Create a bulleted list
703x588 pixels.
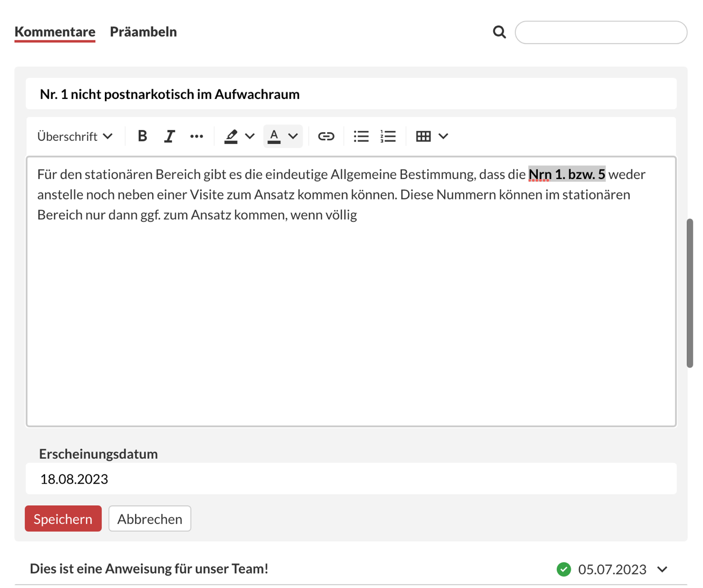pos(361,136)
